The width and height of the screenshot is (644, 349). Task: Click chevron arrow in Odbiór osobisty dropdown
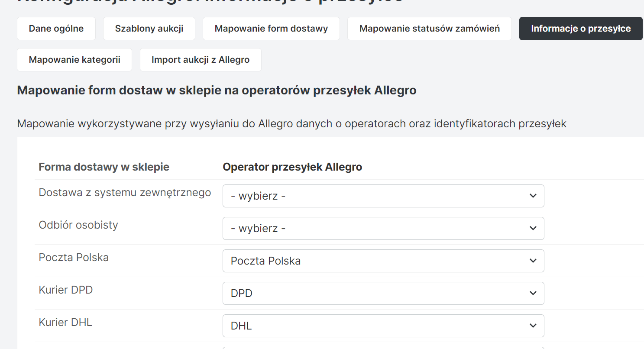tap(533, 229)
